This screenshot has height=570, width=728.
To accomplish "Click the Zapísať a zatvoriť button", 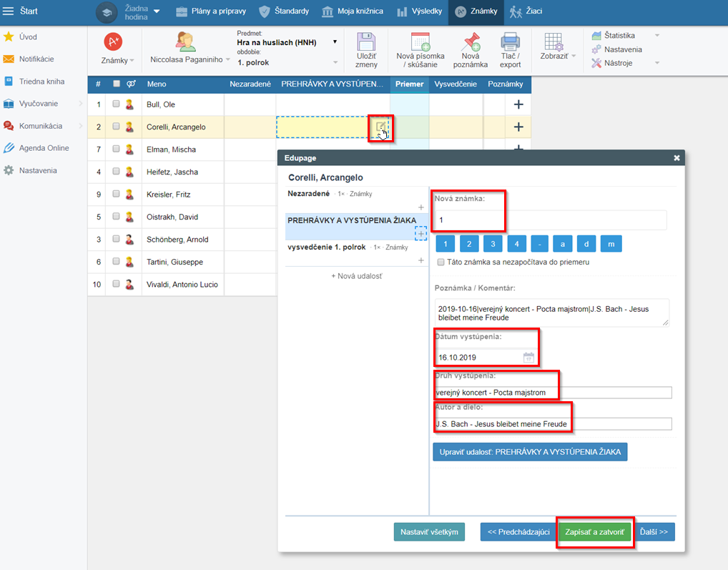I will coord(594,533).
